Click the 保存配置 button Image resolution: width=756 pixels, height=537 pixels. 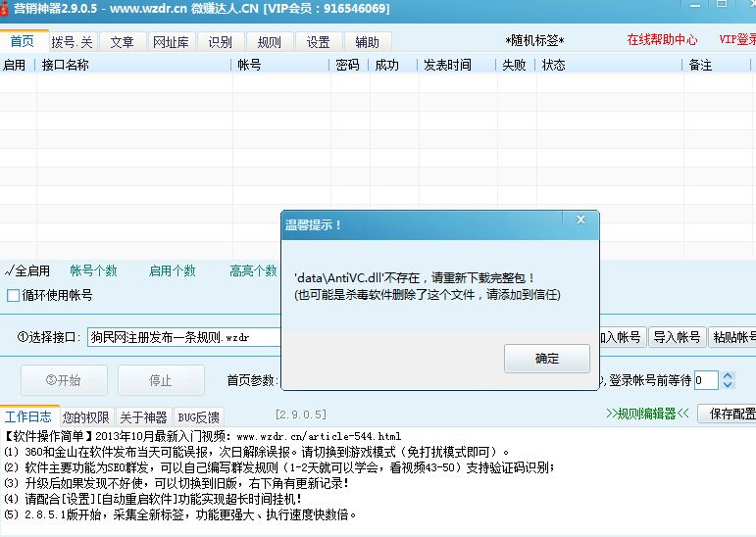coord(731,414)
